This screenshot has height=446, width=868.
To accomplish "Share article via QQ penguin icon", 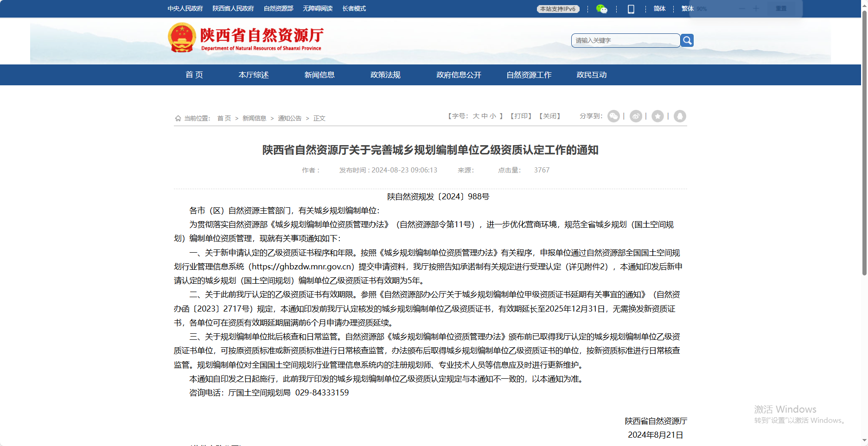I will (680, 116).
